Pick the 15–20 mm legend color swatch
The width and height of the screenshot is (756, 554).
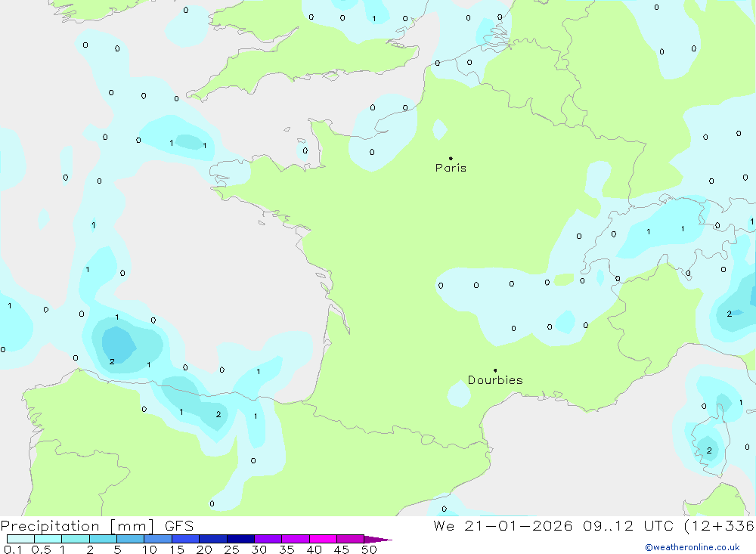pos(186,539)
